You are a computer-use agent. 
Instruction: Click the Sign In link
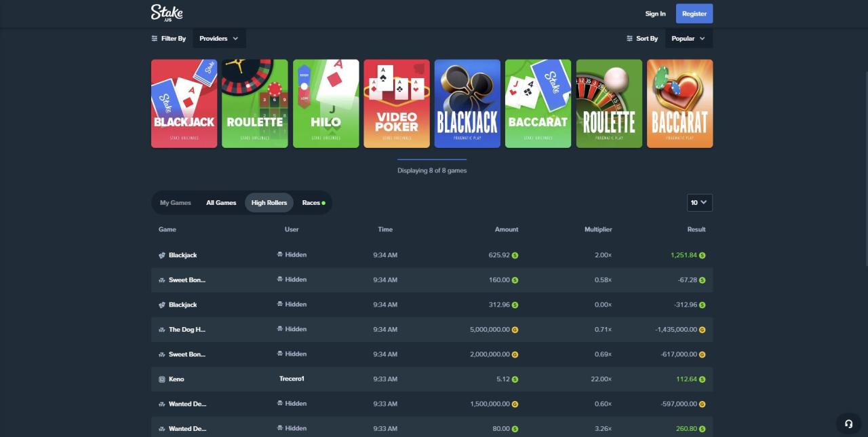coord(655,13)
